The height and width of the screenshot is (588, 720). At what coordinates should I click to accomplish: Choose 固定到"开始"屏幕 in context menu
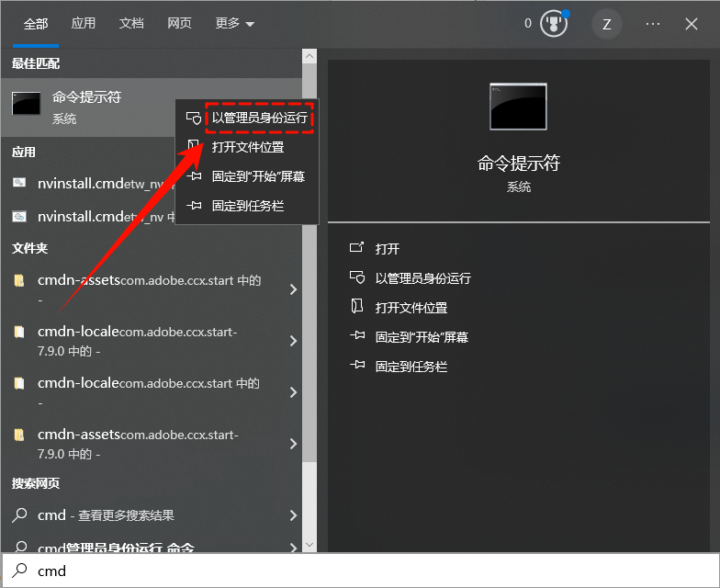tap(258, 176)
